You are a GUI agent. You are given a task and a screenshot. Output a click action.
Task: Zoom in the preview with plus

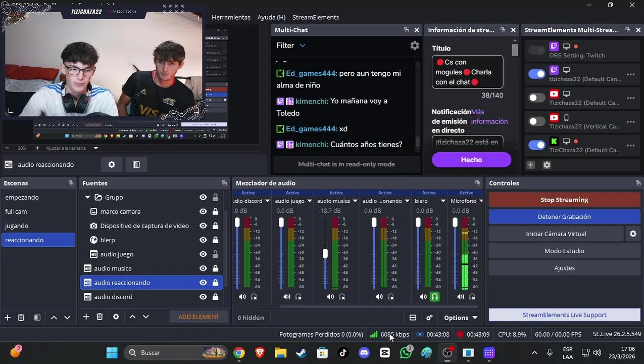click(x=37, y=148)
